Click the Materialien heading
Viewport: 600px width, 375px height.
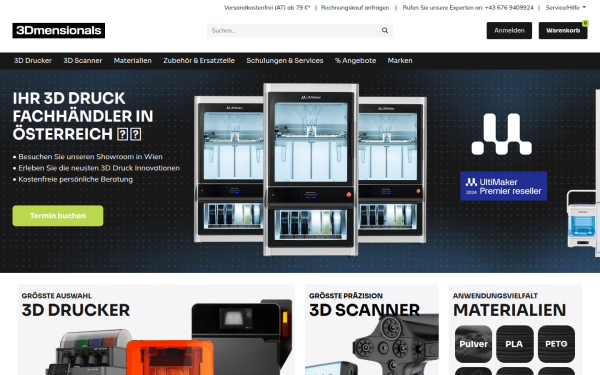(509, 310)
